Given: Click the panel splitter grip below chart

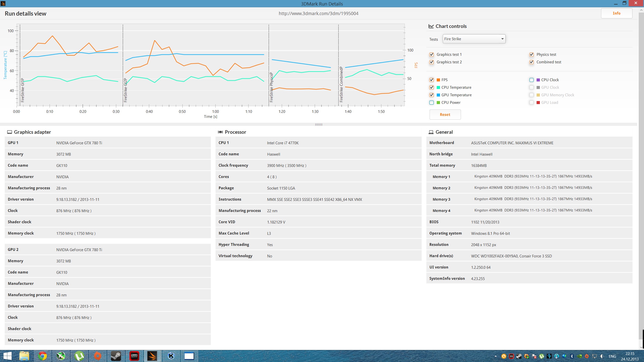Looking at the screenshot, I should [318, 124].
